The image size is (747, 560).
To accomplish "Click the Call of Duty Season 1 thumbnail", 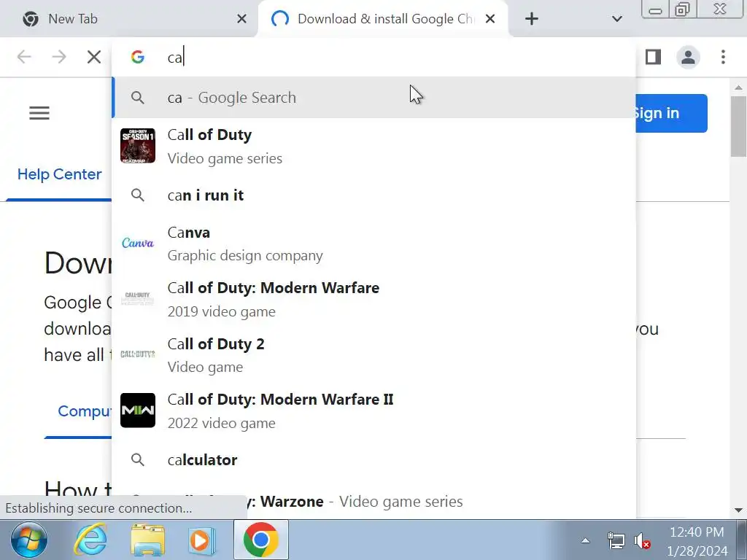I will (x=138, y=146).
